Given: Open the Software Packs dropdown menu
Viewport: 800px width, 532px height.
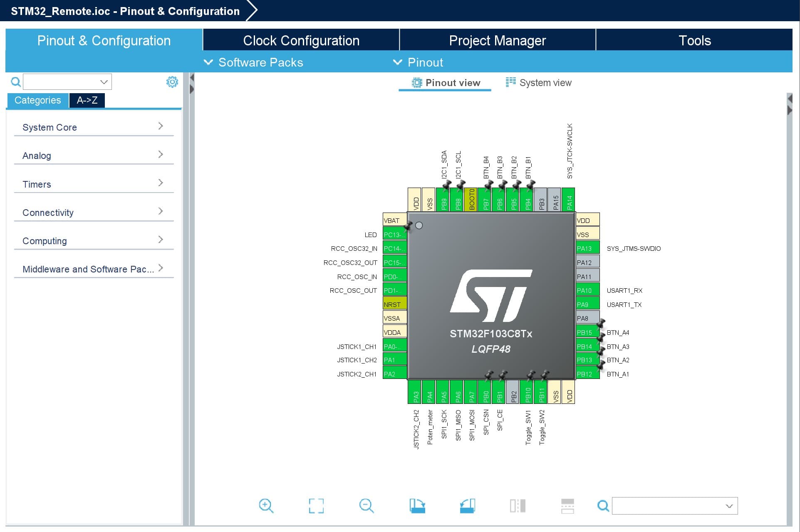Looking at the screenshot, I should (253, 62).
